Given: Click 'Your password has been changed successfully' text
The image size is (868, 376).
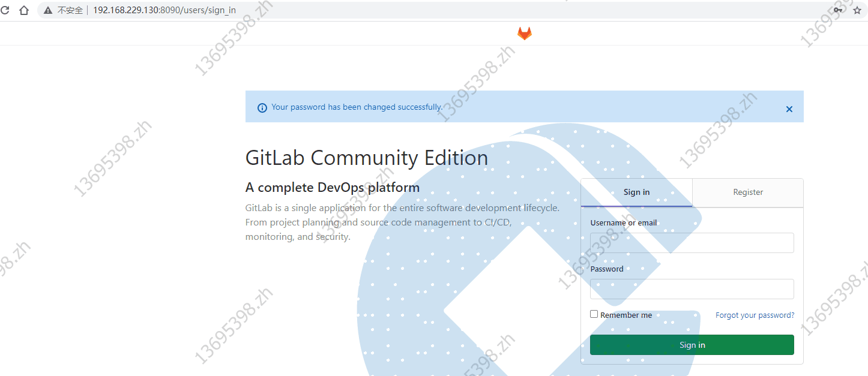Looking at the screenshot, I should (x=357, y=107).
